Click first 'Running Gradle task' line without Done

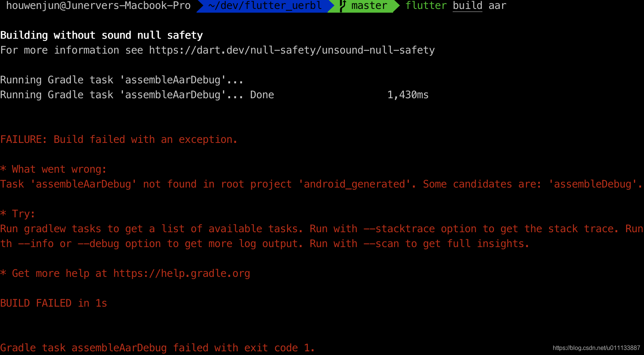(122, 80)
